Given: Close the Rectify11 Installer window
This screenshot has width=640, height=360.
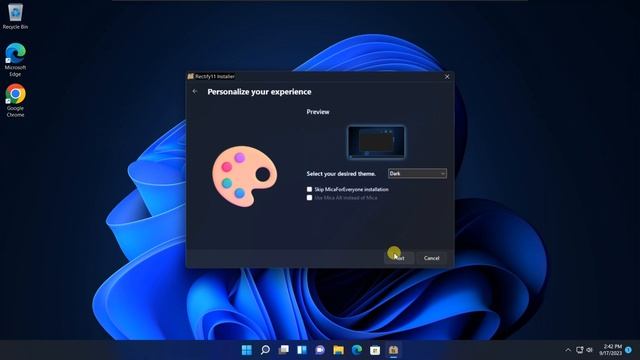Looking at the screenshot, I should point(447,76).
